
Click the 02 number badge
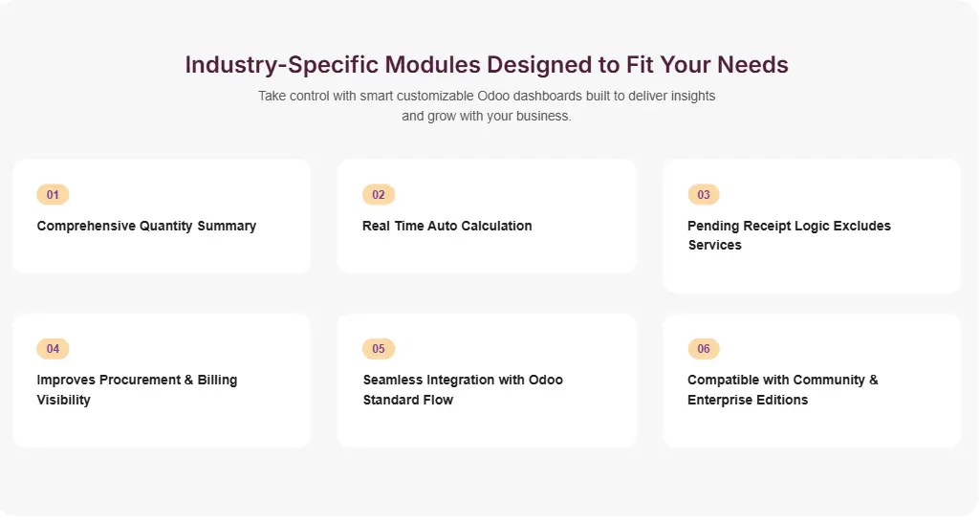pos(379,195)
